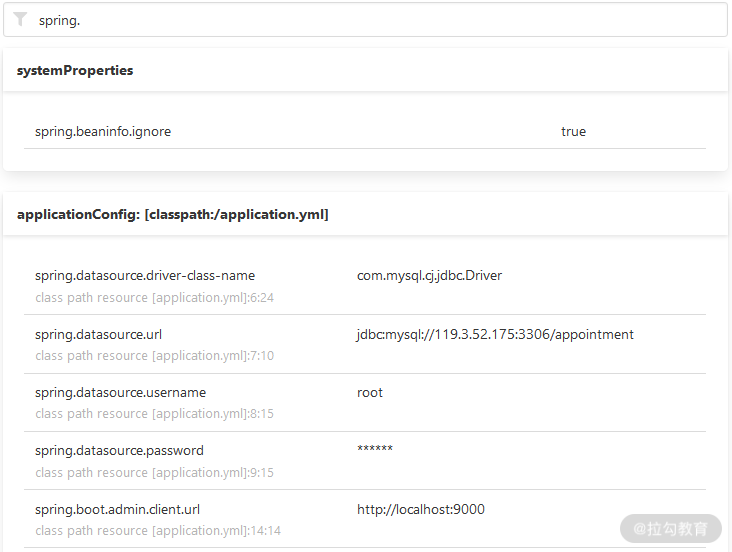The image size is (732, 552).
Task: Click the filter funnel icon
Action: tap(20, 19)
